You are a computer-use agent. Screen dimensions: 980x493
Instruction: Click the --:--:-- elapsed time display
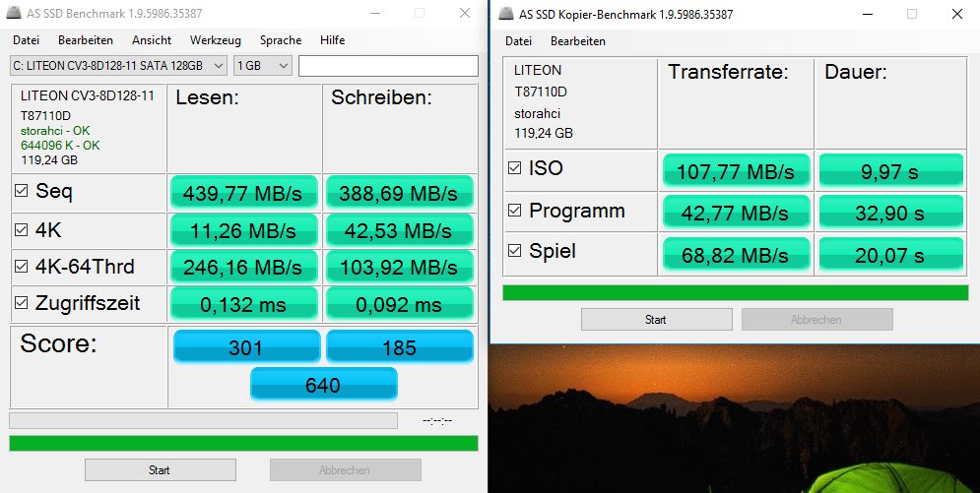point(437,420)
